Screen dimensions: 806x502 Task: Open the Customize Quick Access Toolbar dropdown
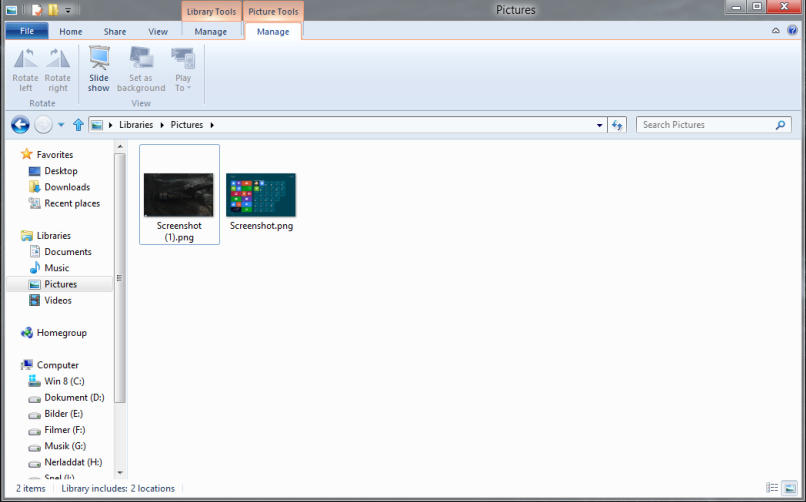[68, 10]
